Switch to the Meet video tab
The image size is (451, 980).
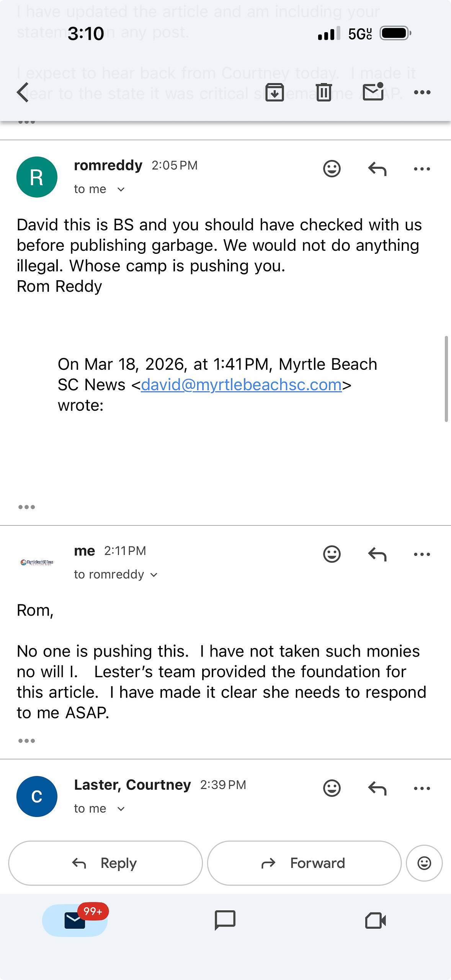coord(376,920)
